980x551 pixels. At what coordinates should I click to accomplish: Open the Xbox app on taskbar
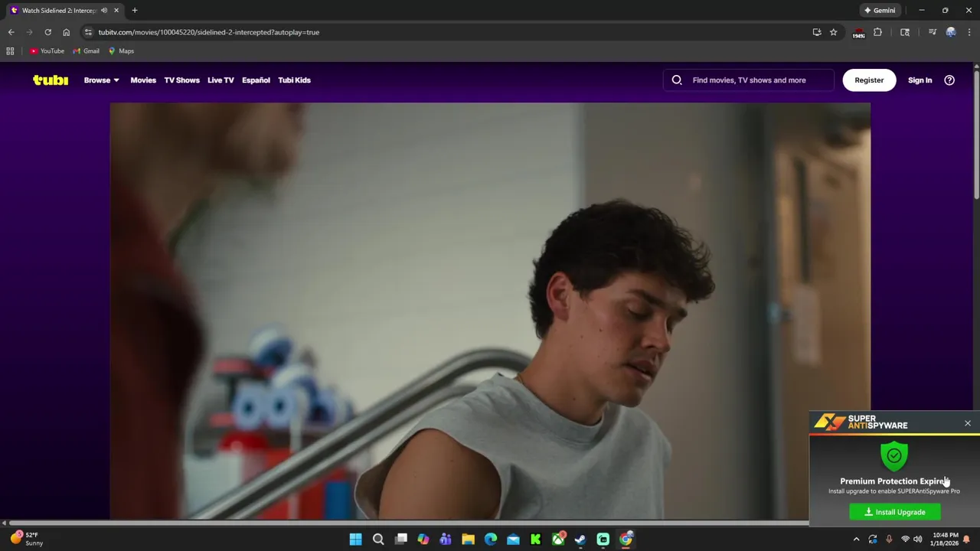(x=558, y=540)
